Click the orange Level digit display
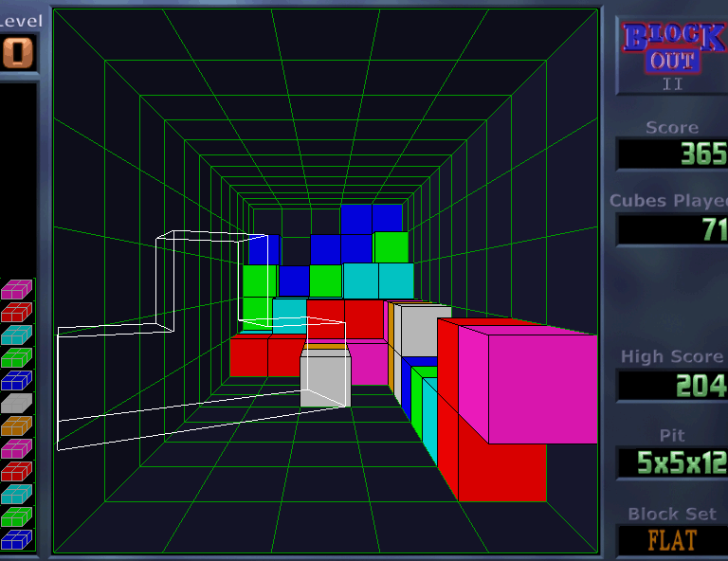This screenshot has height=561, width=728. tap(18, 52)
